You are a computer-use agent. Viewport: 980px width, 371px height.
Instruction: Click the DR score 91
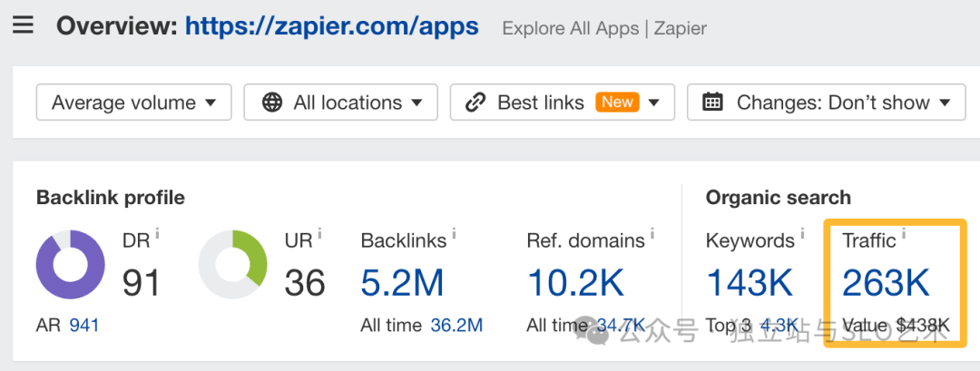(142, 283)
